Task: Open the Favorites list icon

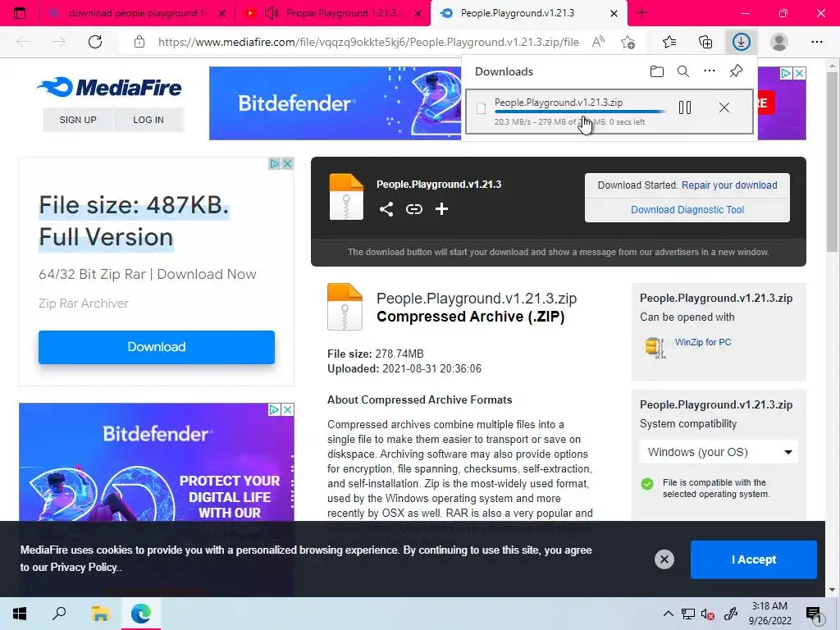Action: pos(669,42)
